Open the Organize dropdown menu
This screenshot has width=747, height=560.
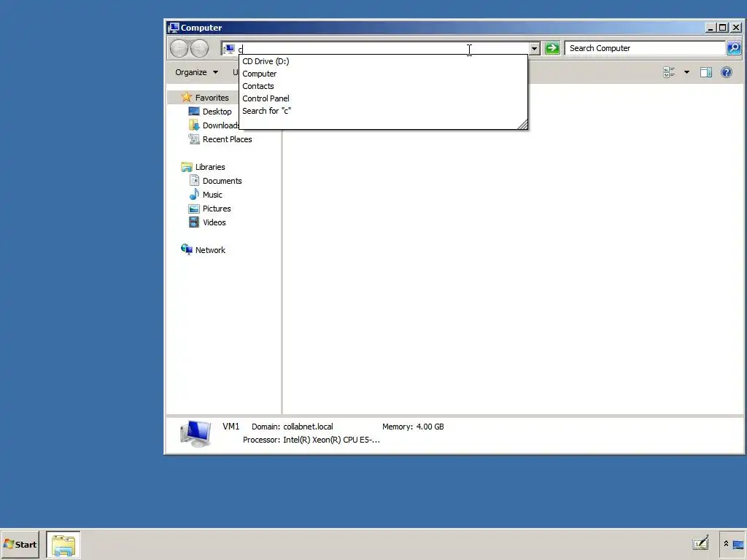click(196, 72)
